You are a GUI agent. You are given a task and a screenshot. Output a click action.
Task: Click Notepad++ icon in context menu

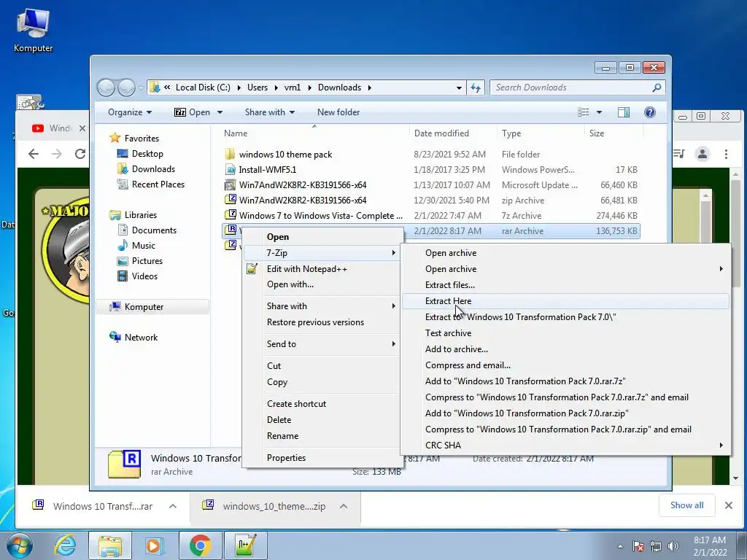pos(252,269)
